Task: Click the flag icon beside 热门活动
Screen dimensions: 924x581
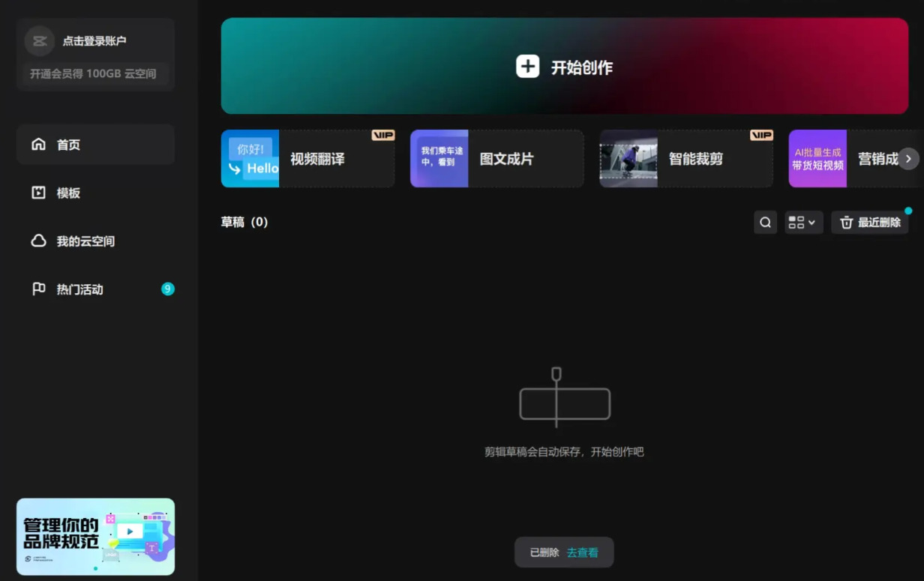Action: tap(38, 289)
